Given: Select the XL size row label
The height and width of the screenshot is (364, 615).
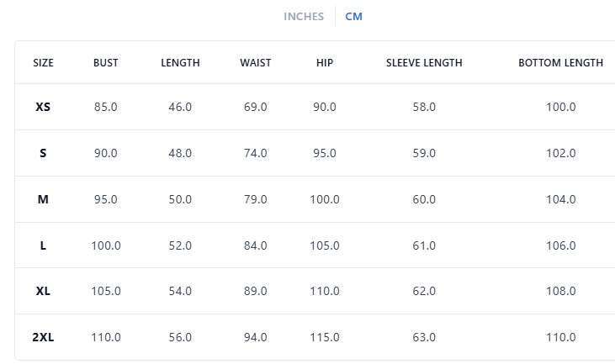Looking at the screenshot, I should coord(43,292).
